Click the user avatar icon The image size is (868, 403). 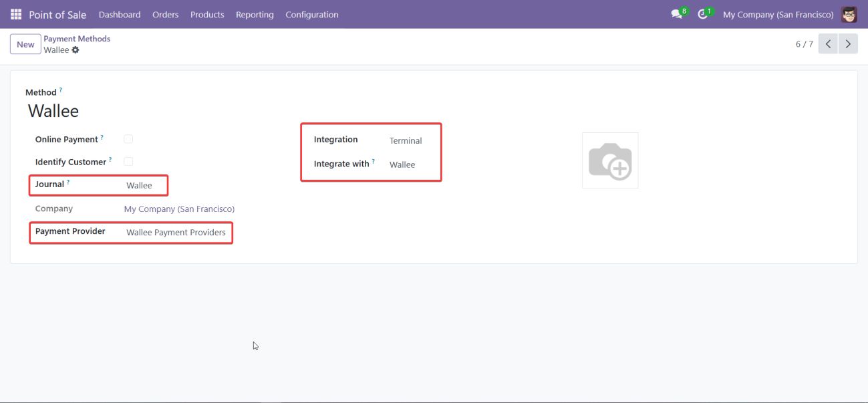point(849,14)
